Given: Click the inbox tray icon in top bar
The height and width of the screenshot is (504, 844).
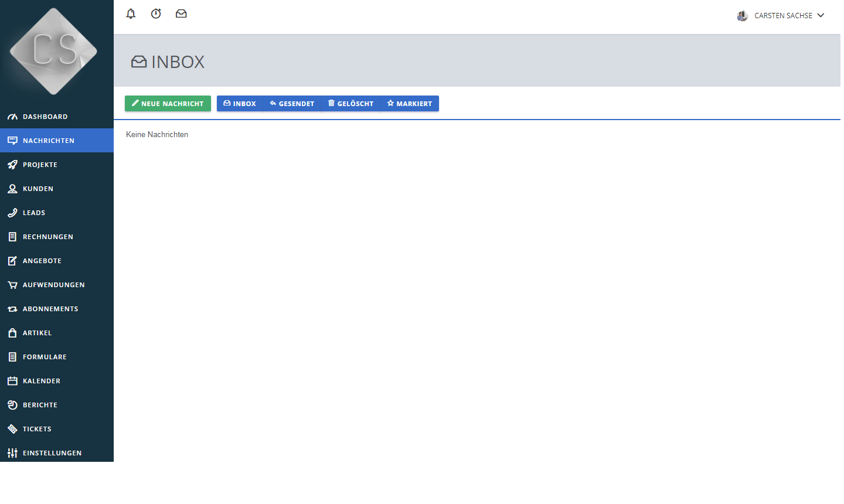Looking at the screenshot, I should [181, 13].
